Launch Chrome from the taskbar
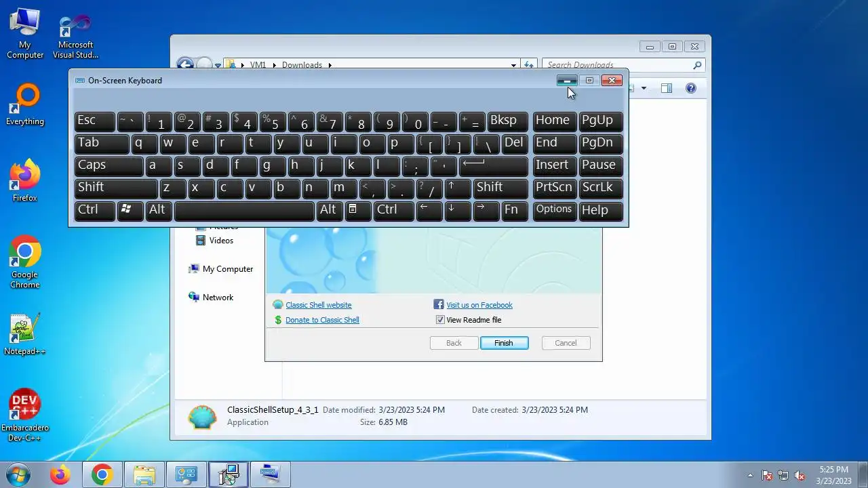The height and width of the screenshot is (488, 868). tap(102, 474)
